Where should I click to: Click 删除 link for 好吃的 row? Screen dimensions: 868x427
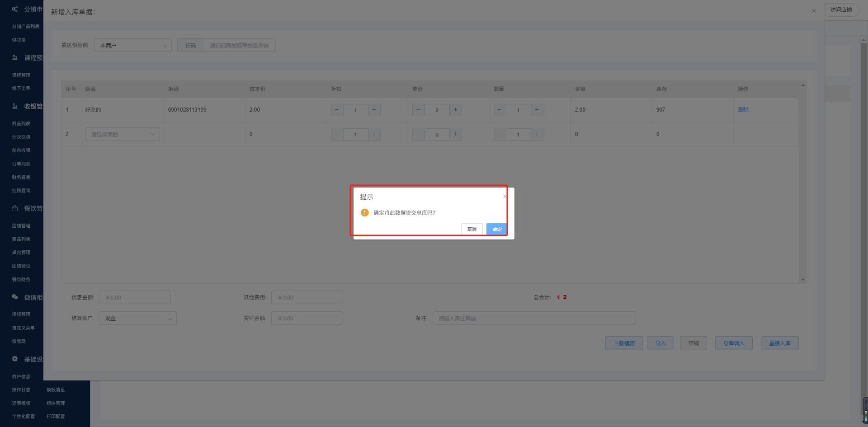743,110
